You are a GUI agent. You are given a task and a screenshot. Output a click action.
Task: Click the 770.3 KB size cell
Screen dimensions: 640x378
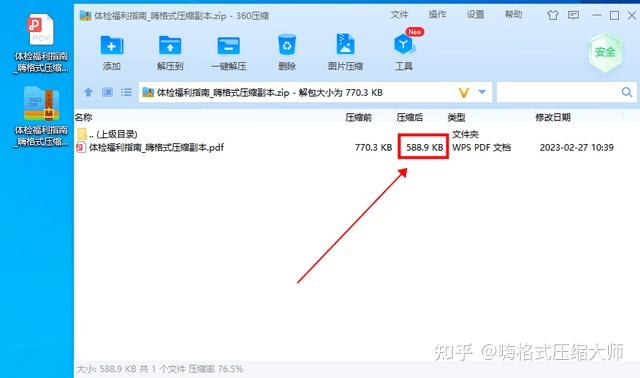tap(373, 147)
